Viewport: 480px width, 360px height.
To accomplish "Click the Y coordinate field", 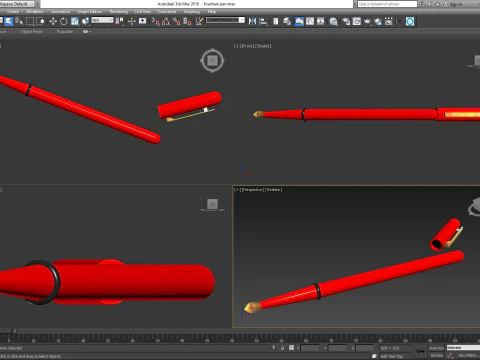I will pyautogui.click(x=337, y=348).
